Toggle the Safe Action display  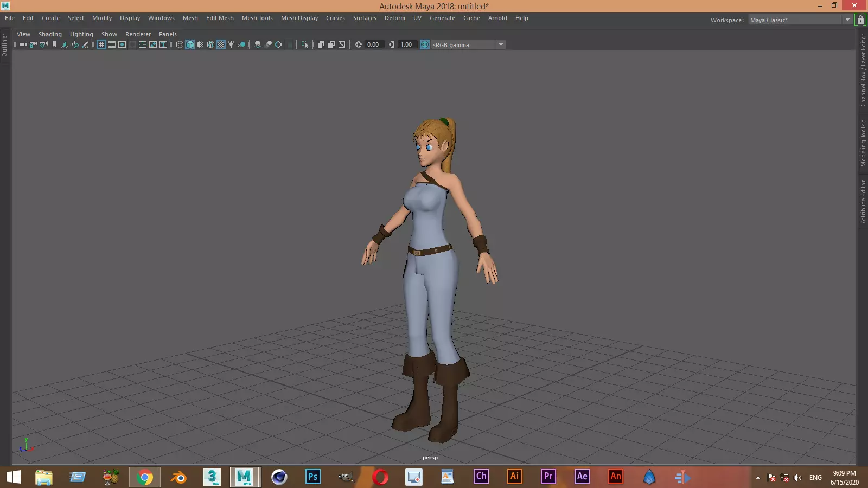153,44
